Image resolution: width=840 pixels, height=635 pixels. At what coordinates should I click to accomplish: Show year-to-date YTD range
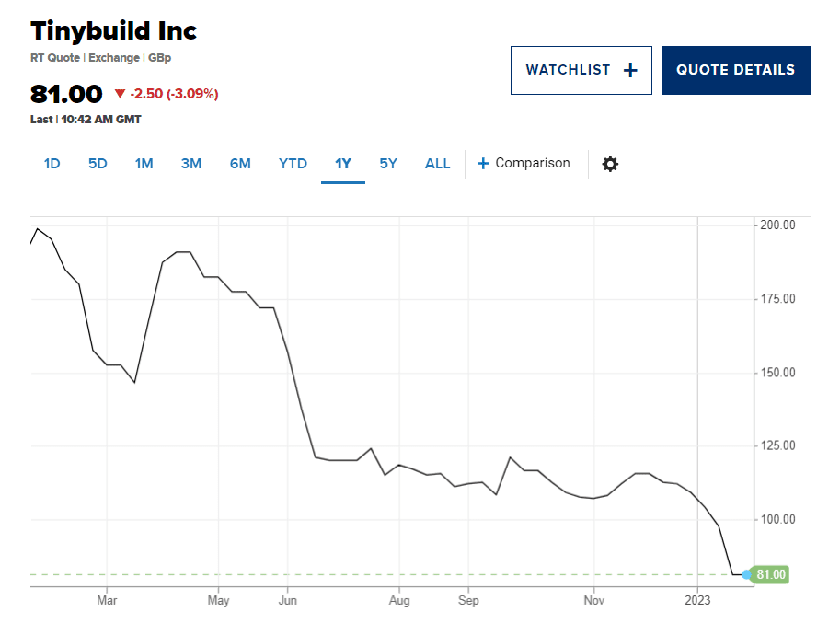coord(293,164)
